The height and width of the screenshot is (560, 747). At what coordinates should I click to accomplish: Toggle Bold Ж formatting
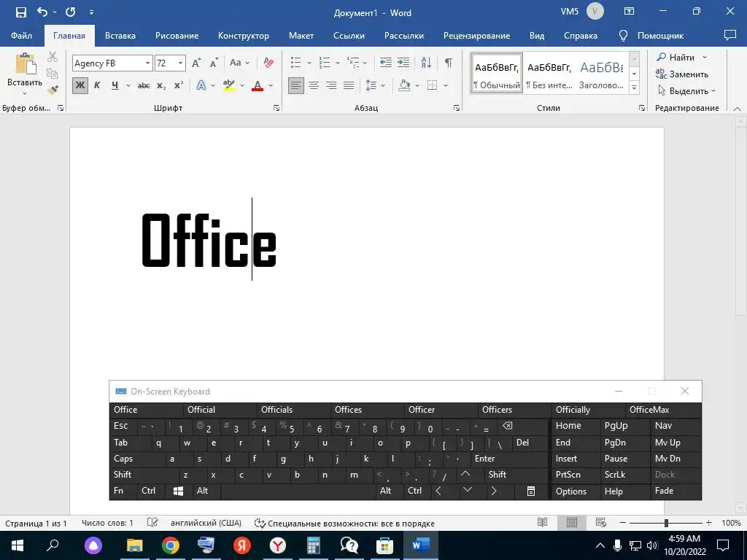[80, 86]
